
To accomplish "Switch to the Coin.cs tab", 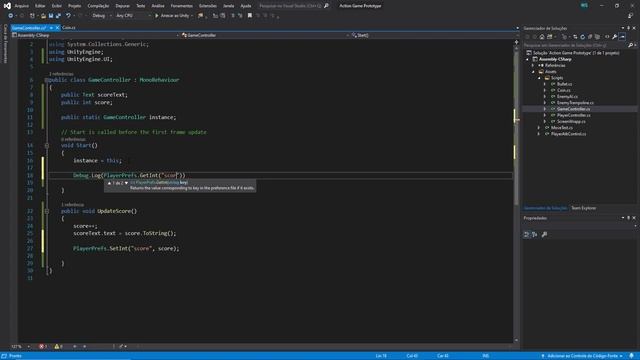I will point(69,28).
